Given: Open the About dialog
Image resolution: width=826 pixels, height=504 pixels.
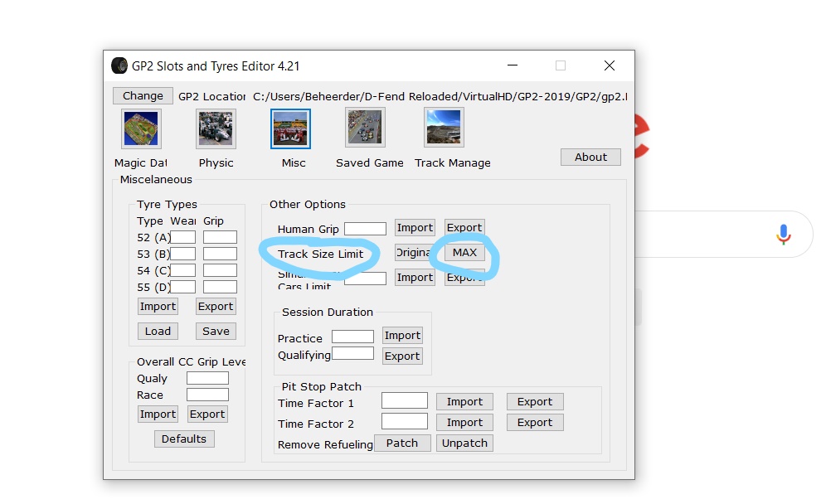Looking at the screenshot, I should click(x=590, y=157).
